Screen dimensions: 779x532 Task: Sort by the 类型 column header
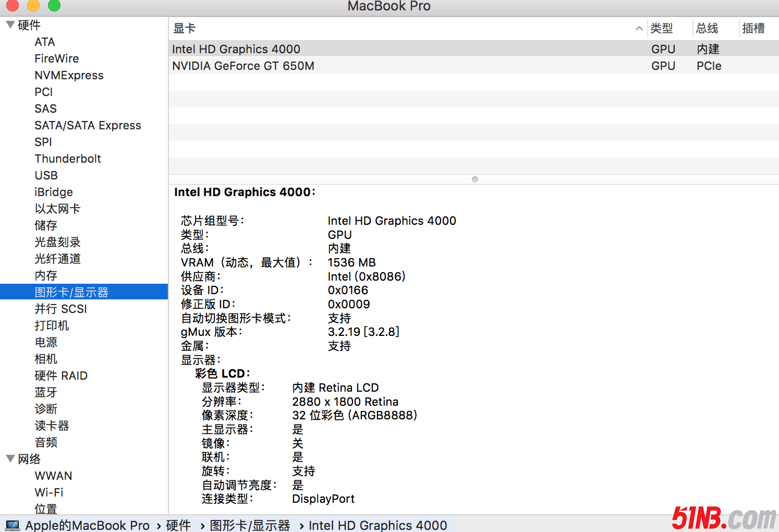click(x=662, y=29)
